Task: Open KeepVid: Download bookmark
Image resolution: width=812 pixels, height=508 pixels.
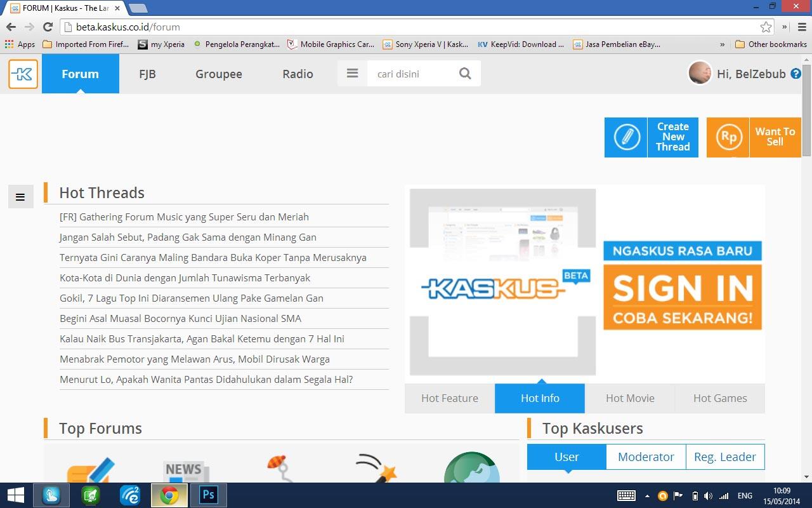Action: coord(521,44)
